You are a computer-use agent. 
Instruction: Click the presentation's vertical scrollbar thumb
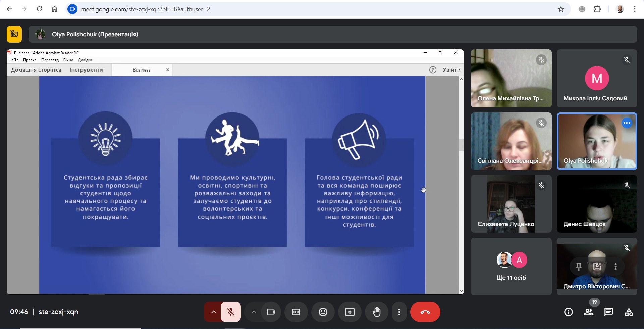461,145
